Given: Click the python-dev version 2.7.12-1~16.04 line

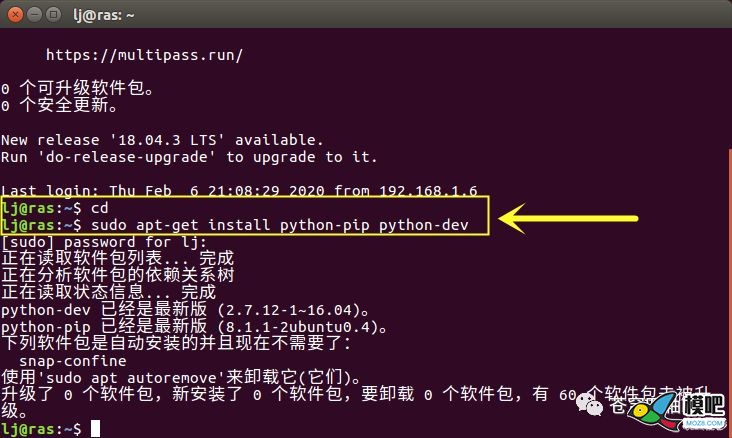Looking at the screenshot, I should point(185,310).
